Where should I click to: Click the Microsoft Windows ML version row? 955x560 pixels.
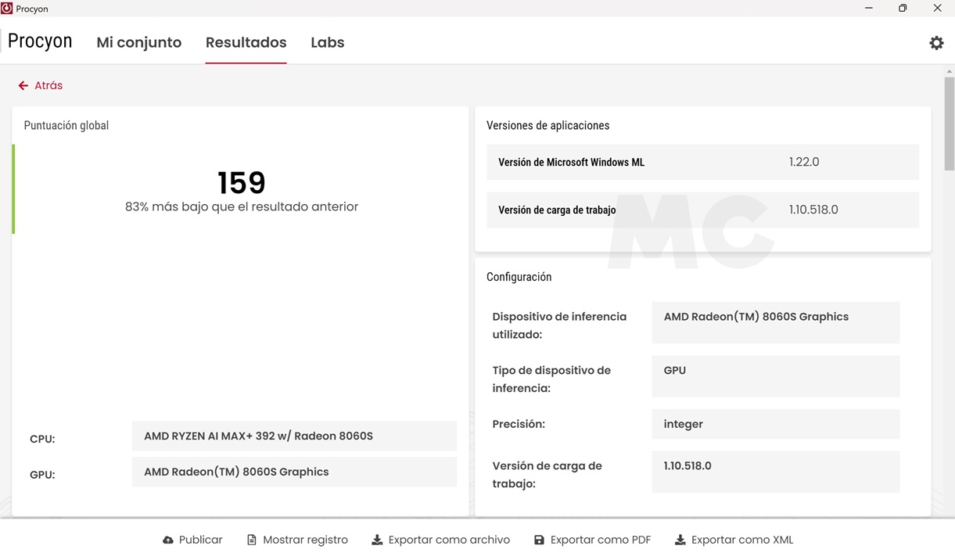[x=702, y=163]
